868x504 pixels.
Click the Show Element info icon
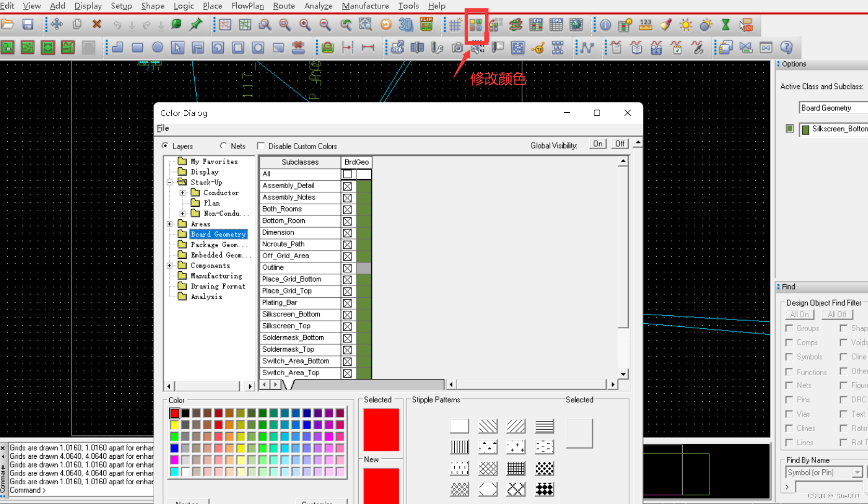[x=605, y=24]
